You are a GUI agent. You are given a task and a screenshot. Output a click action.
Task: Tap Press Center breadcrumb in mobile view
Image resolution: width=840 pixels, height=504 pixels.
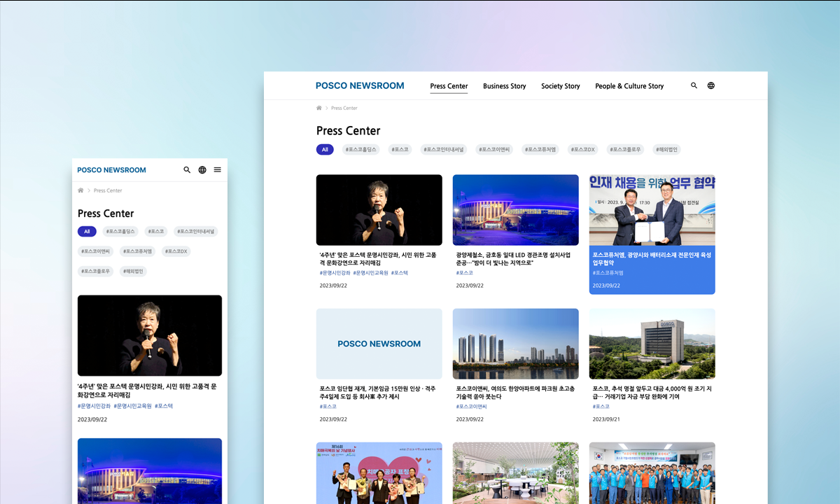(108, 190)
